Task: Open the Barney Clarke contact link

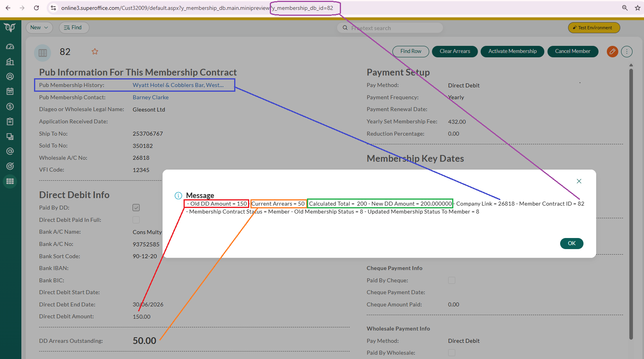Action: coord(150,97)
